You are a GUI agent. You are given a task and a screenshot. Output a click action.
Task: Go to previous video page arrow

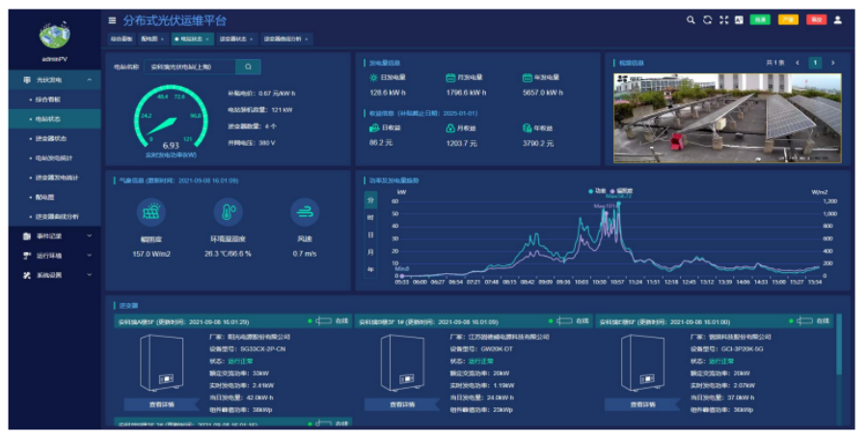(798, 63)
